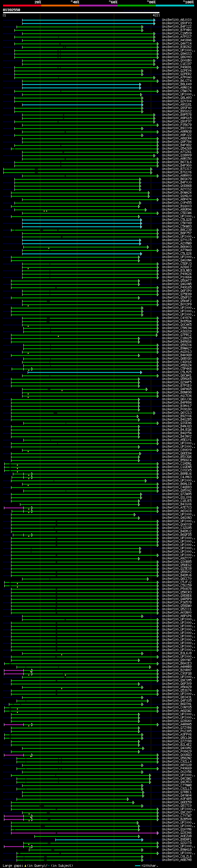Screen dimensions: 197x868
Task: Click the red ~20% identity legend segment
Action: [22, 6]
